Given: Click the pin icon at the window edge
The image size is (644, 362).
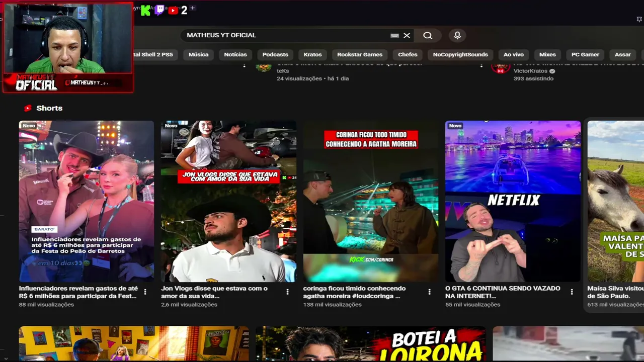Looking at the screenshot, I should click(x=639, y=19).
